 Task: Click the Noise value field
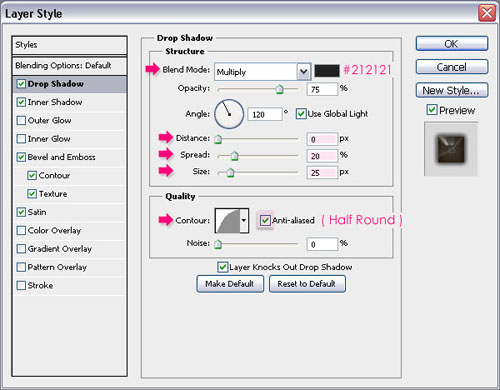tap(322, 244)
